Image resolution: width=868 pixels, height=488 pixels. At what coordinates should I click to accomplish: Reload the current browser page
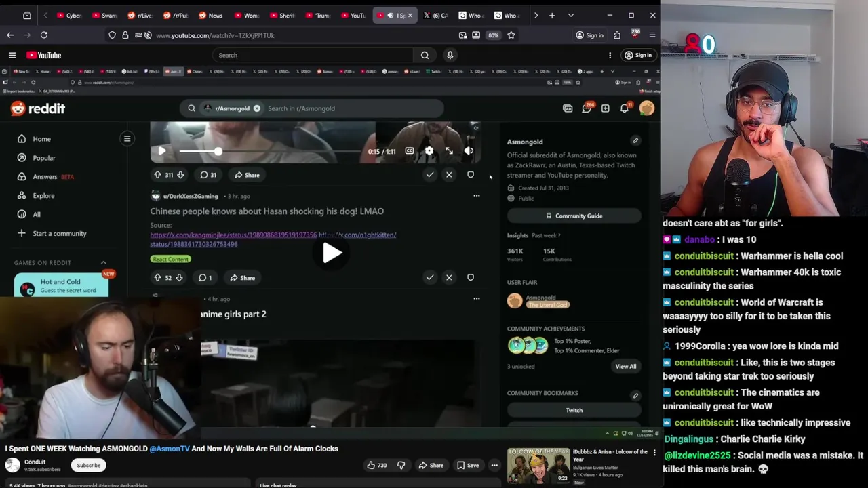44,35
